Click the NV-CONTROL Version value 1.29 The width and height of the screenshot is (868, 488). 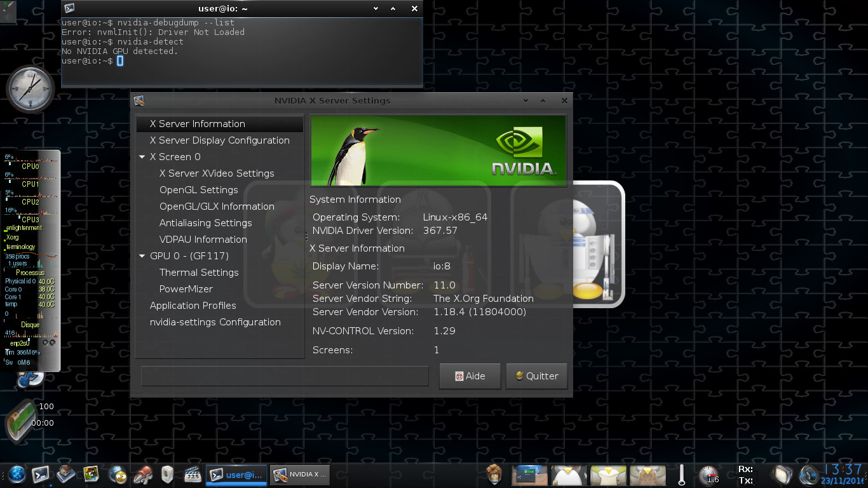tap(444, 331)
